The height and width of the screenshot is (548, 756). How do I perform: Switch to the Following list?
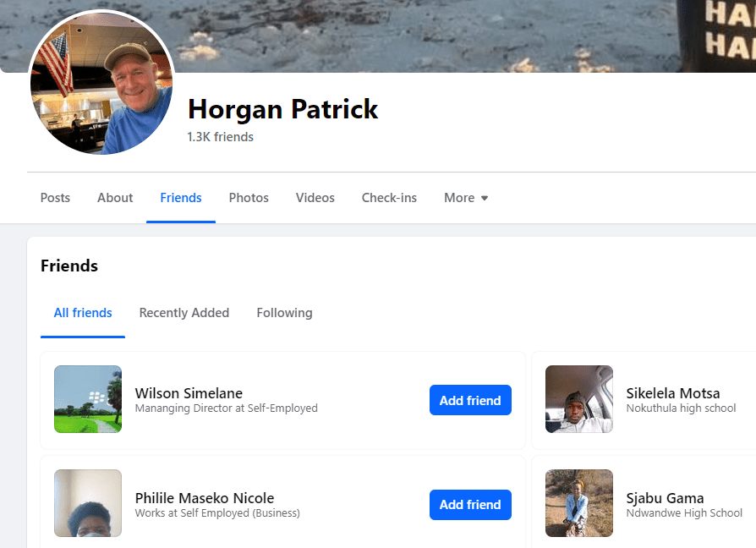click(284, 313)
